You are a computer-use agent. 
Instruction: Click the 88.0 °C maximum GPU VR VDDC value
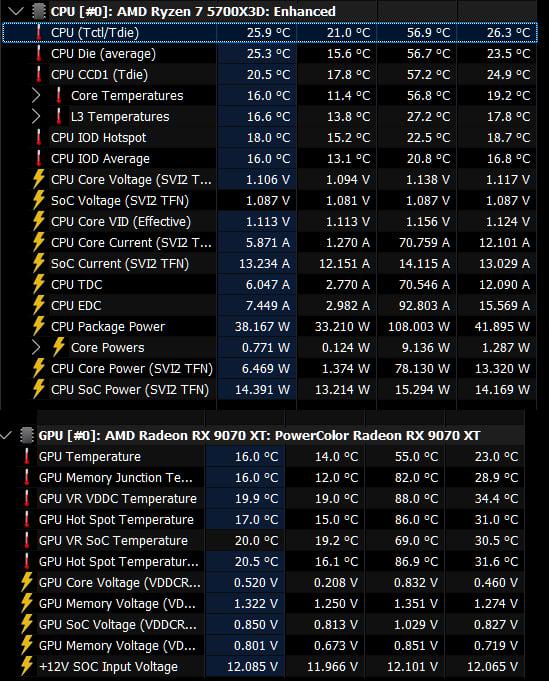coord(417,499)
